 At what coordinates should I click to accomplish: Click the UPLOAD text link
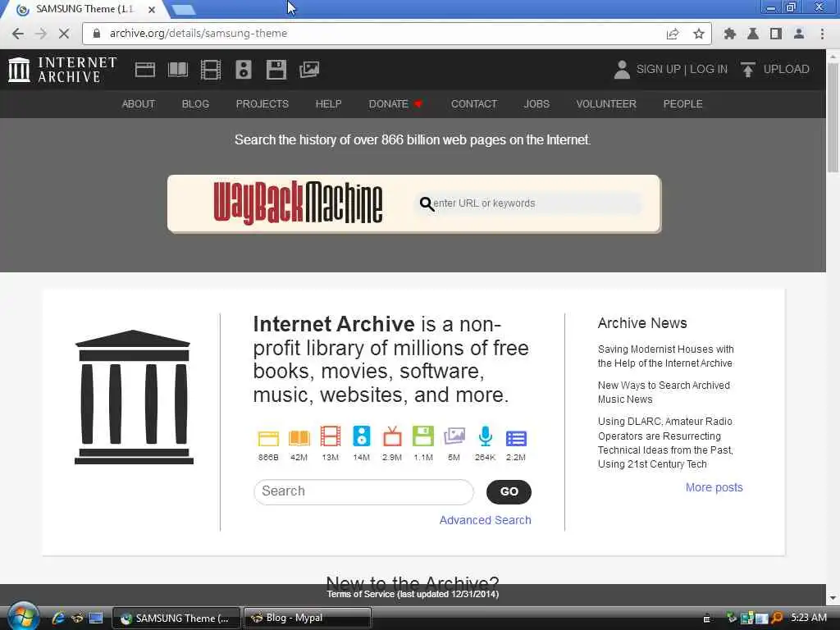786,69
